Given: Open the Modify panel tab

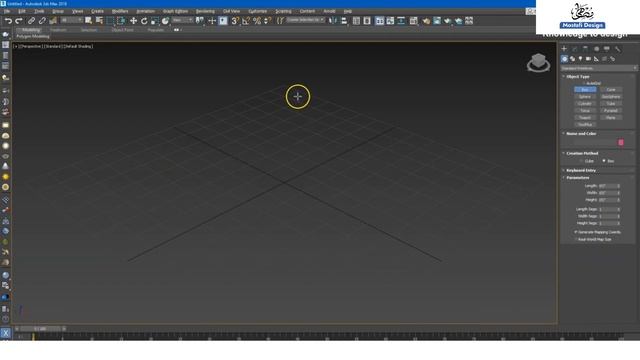Looking at the screenshot, I should pos(575,49).
